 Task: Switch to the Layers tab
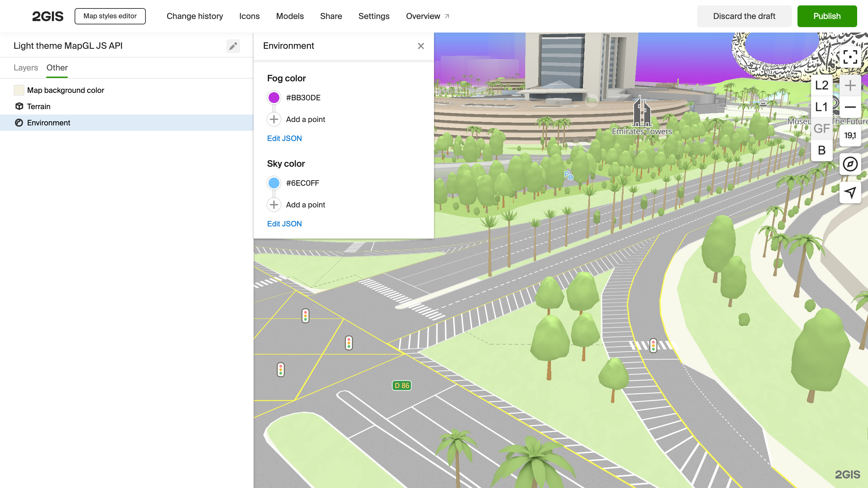[26, 68]
